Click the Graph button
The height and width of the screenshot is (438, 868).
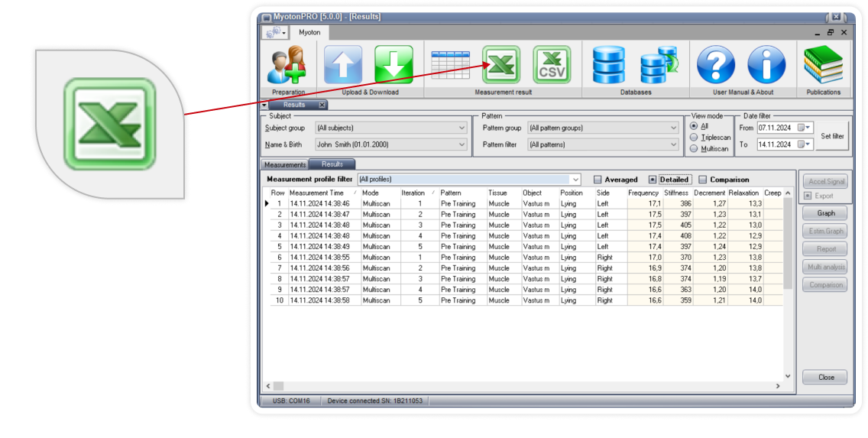tap(824, 213)
